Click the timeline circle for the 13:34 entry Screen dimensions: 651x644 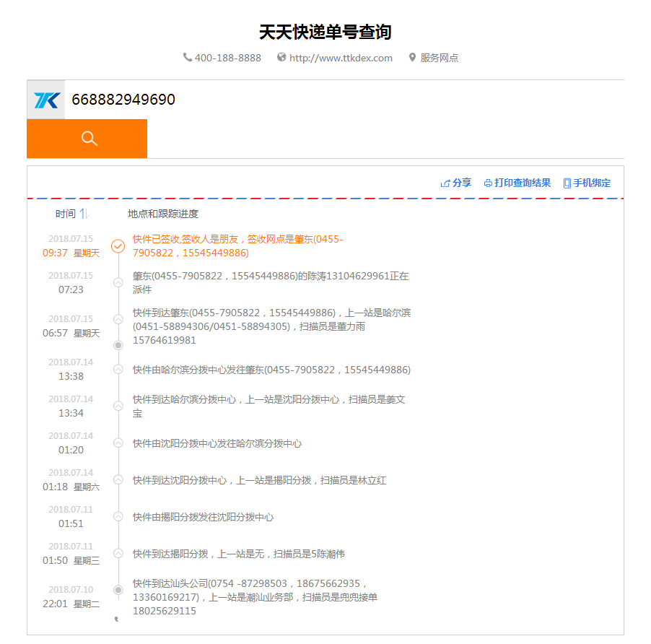pyautogui.click(x=118, y=406)
